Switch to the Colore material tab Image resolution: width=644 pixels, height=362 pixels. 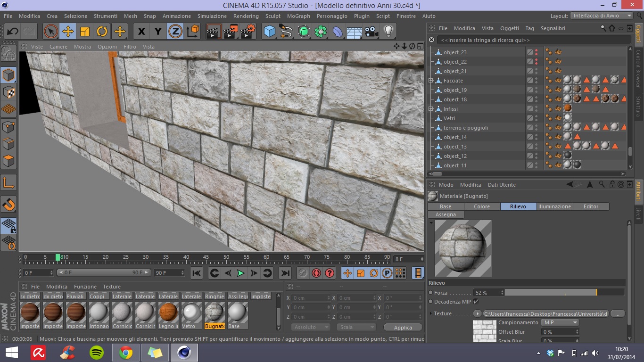tap(481, 206)
